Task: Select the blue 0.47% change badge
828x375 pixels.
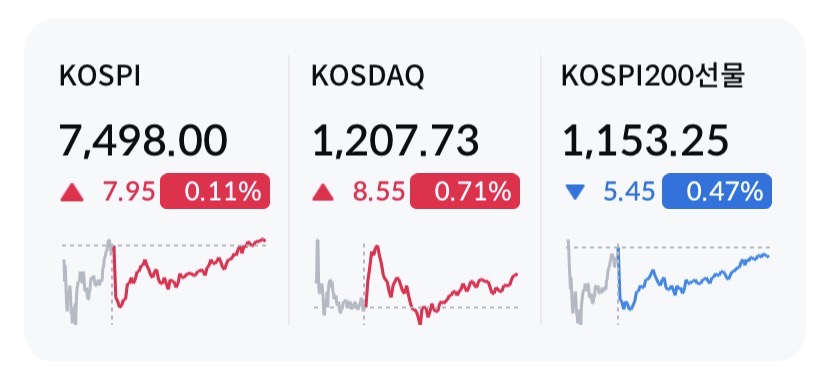Action: coord(717,191)
